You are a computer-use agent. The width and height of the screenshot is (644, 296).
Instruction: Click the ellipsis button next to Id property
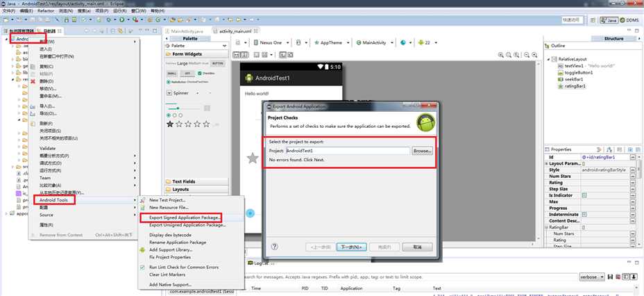(x=633, y=157)
